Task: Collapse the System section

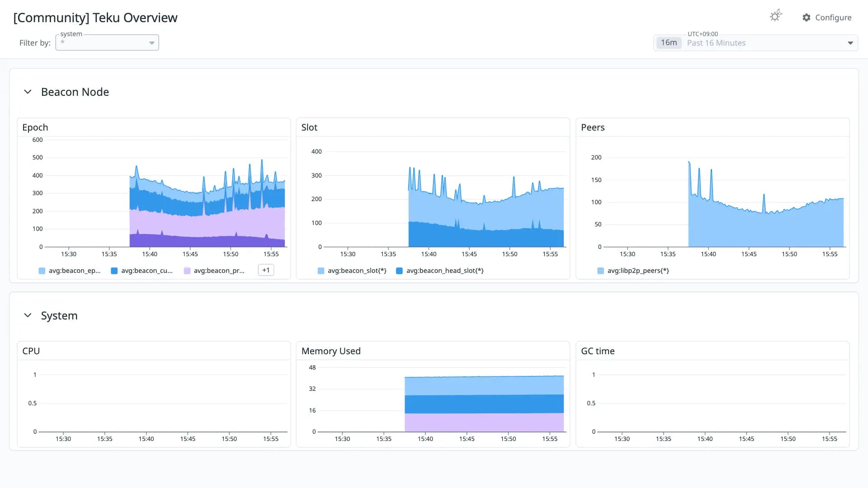Action: coord(28,315)
